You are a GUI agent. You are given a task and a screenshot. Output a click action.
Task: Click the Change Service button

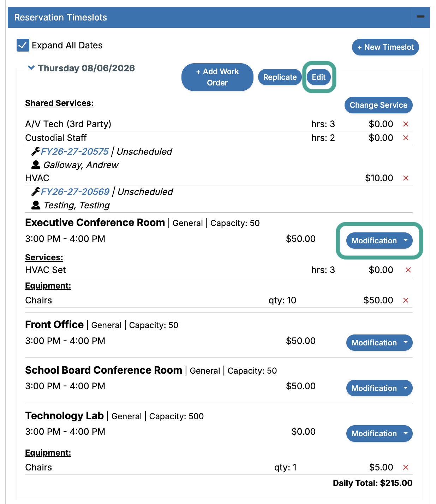pos(378,105)
